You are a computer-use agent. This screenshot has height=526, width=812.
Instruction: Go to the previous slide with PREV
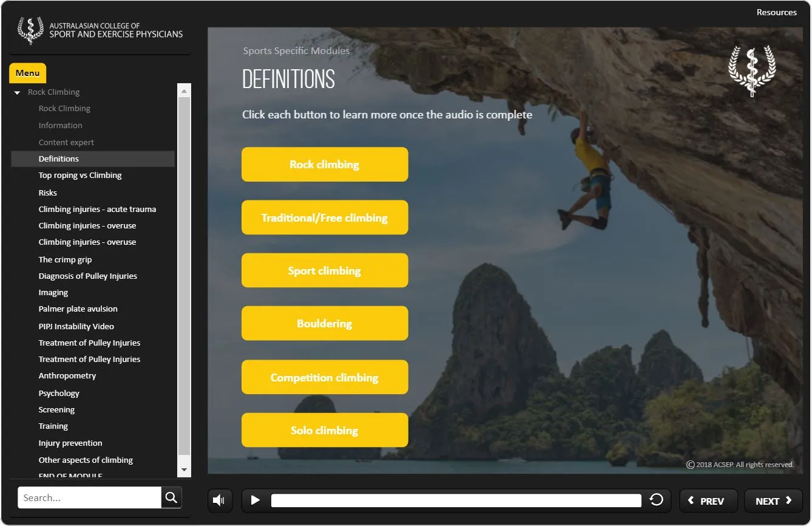708,501
